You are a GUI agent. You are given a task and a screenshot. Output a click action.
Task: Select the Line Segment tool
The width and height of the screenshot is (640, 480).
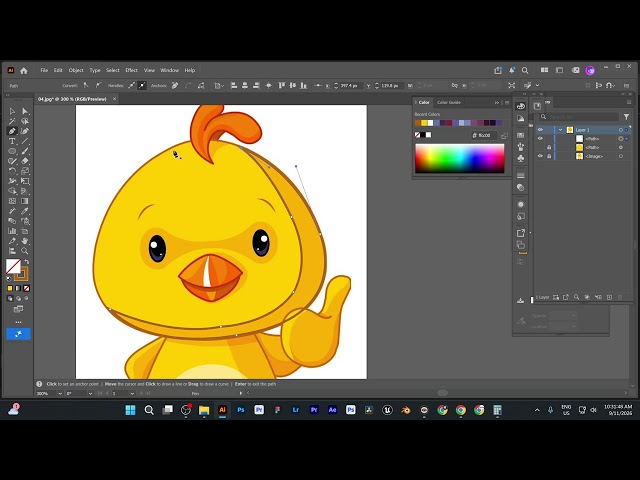[25, 141]
